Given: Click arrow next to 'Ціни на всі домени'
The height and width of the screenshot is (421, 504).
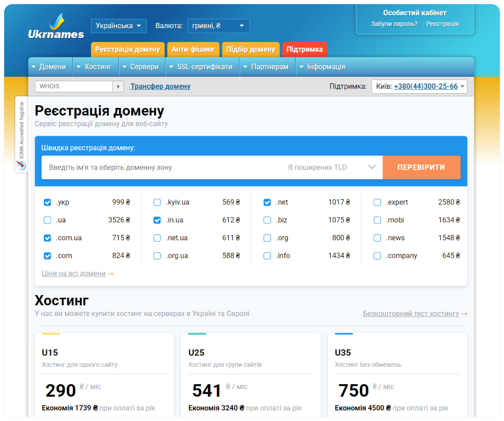Looking at the screenshot, I should point(110,274).
